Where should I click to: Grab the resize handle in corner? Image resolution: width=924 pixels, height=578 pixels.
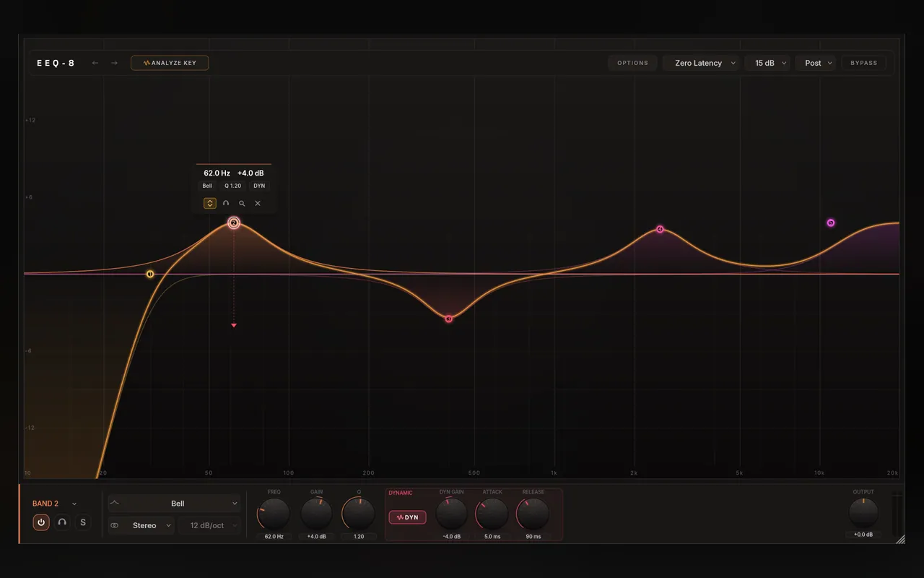[900, 539]
